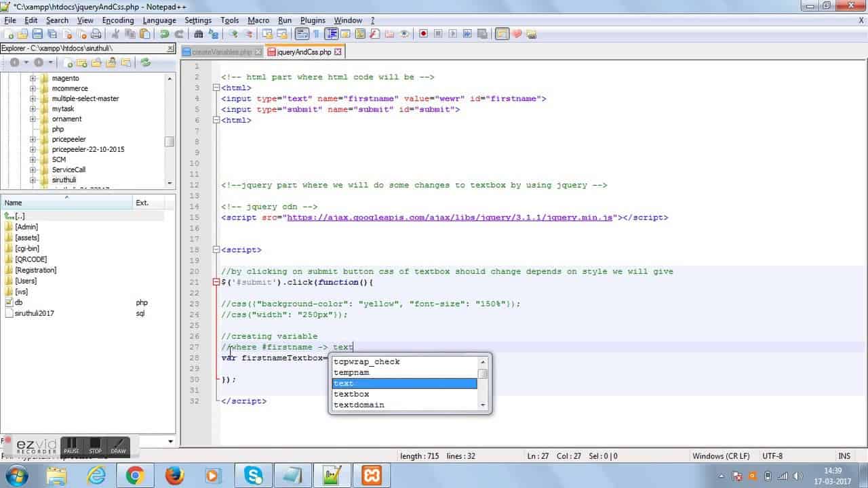
Task: Click the folder tree scrollbar down arrow
Action: coord(170,182)
